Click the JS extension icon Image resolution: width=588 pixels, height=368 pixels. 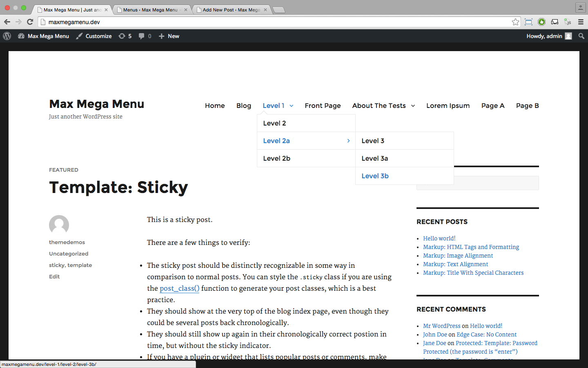point(568,22)
